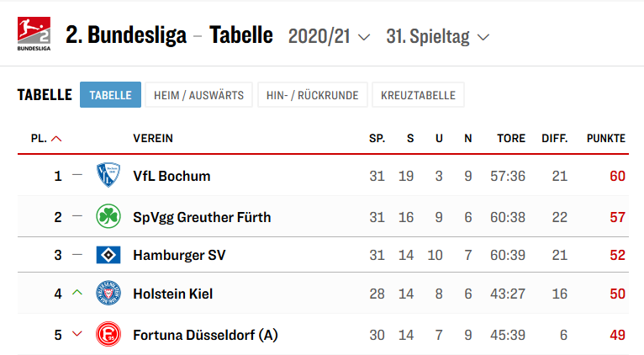Image resolution: width=644 pixels, height=355 pixels.
Task: Open the 2020/21 season dropdown
Action: coord(329,36)
